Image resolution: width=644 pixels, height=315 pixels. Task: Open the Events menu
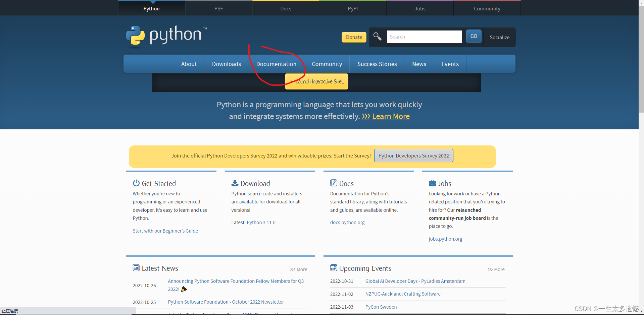click(x=450, y=64)
